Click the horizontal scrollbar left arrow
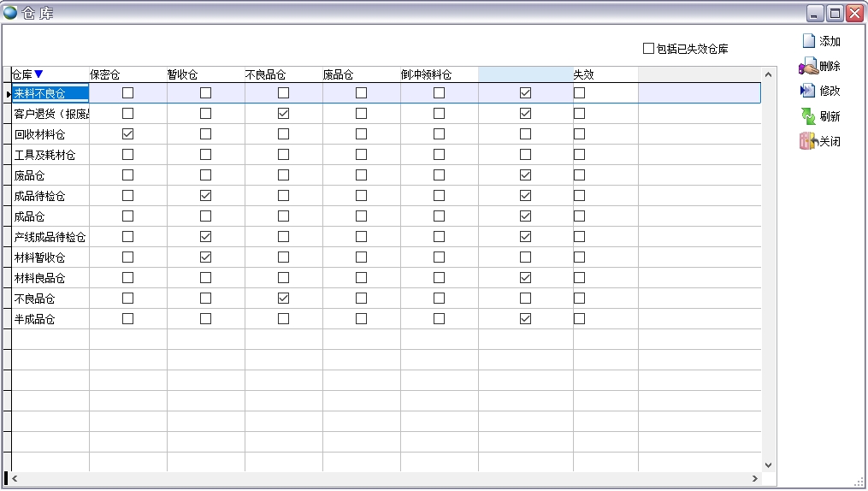This screenshot has height=491, width=868. tap(15, 478)
